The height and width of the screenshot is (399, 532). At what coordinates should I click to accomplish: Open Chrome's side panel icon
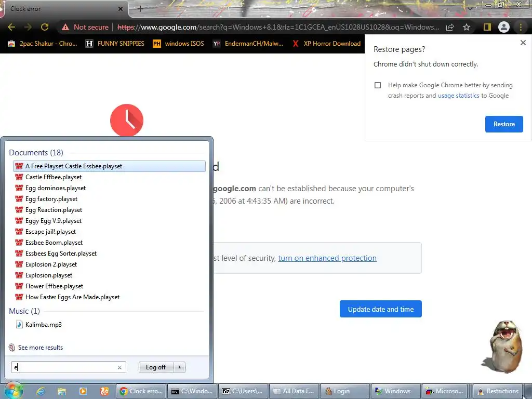pyautogui.click(x=487, y=27)
